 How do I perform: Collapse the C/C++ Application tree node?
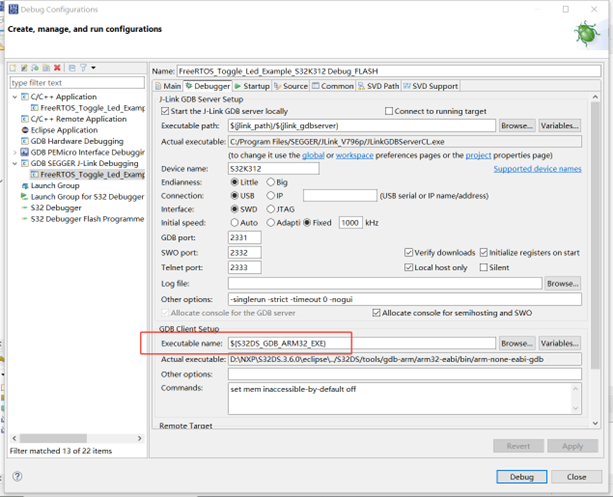pos(14,96)
